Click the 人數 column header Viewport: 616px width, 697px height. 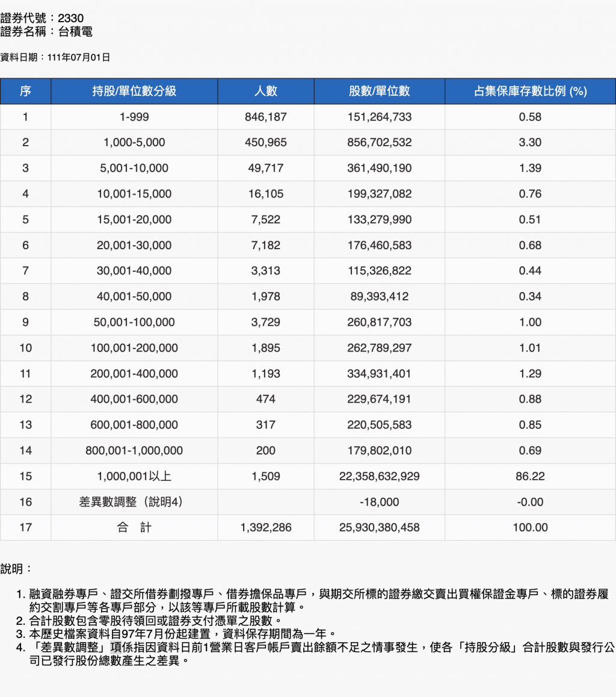265,91
